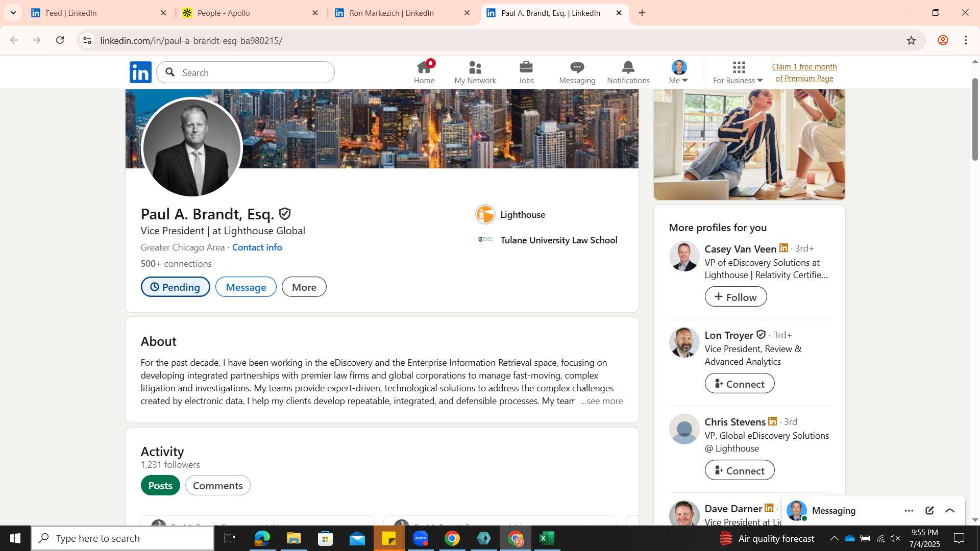Click the 1,231 followers text
980x551 pixels.
click(170, 465)
